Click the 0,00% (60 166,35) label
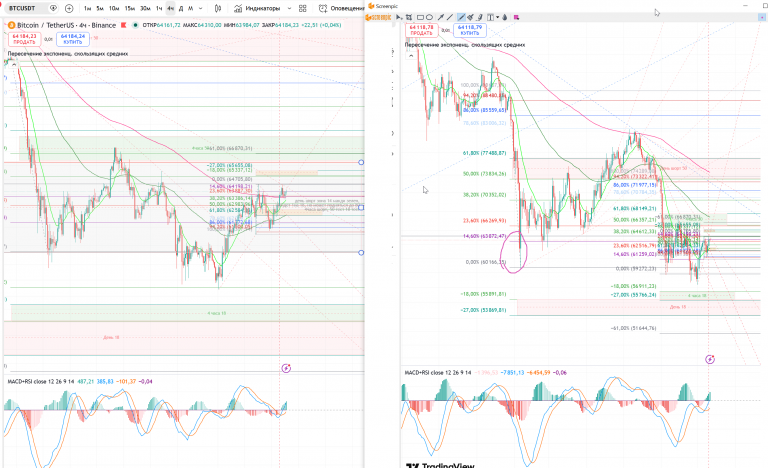 pyautogui.click(x=485, y=262)
